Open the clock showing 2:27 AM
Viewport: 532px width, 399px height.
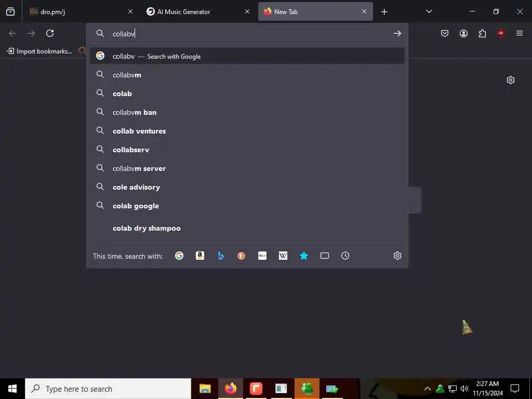487,389
